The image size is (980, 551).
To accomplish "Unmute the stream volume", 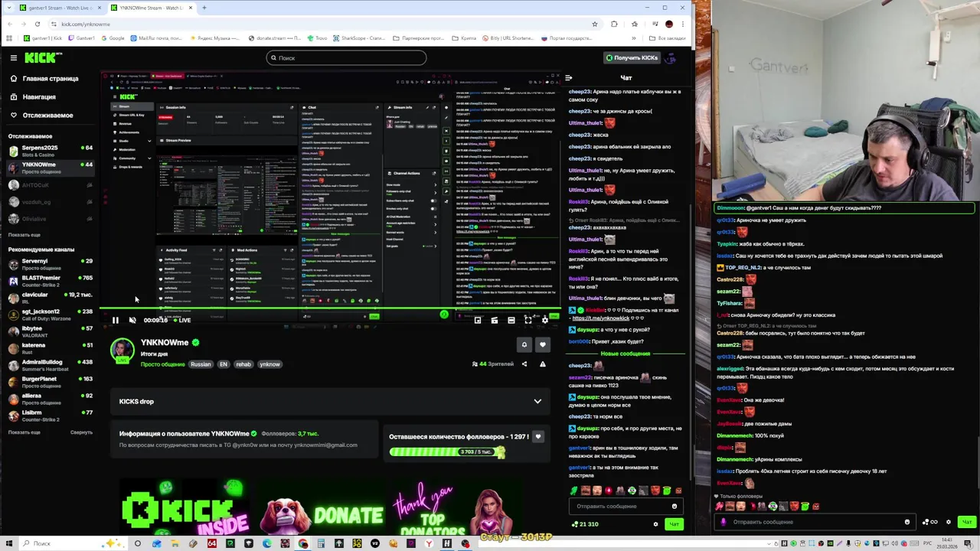I will click(132, 320).
